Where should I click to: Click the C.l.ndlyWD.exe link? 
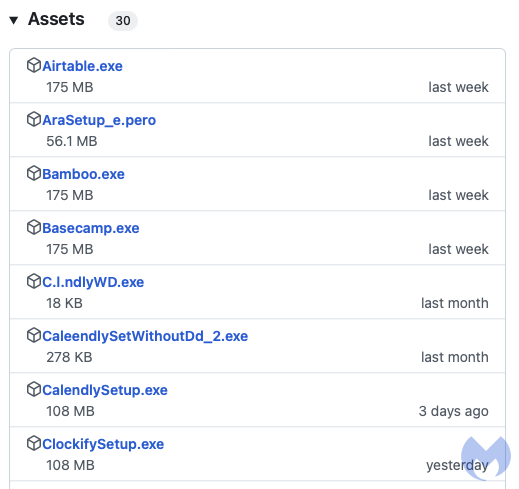pos(93,282)
